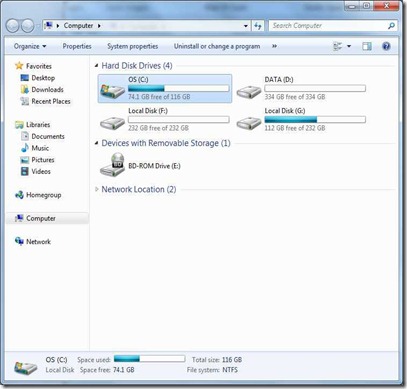Select the Local Disk (F:) drive icon
The width and height of the screenshot is (407, 389).
click(x=113, y=122)
